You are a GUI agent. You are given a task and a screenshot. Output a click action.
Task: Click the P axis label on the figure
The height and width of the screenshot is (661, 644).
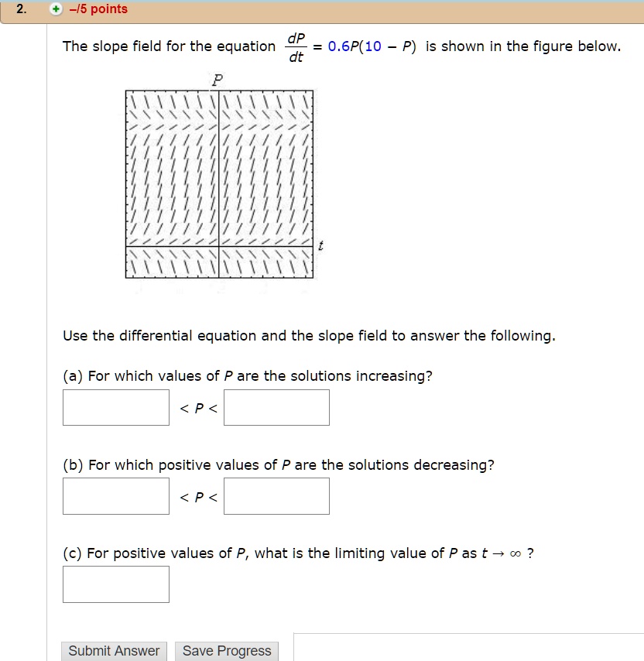pos(218,79)
